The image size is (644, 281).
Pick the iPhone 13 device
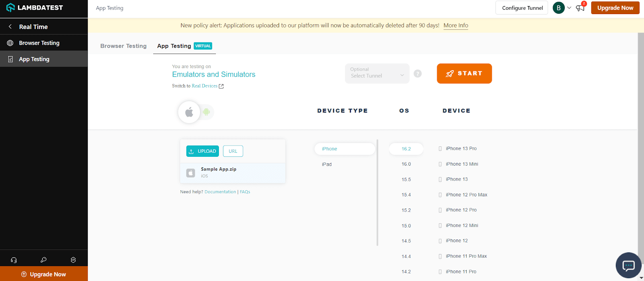[453, 179]
